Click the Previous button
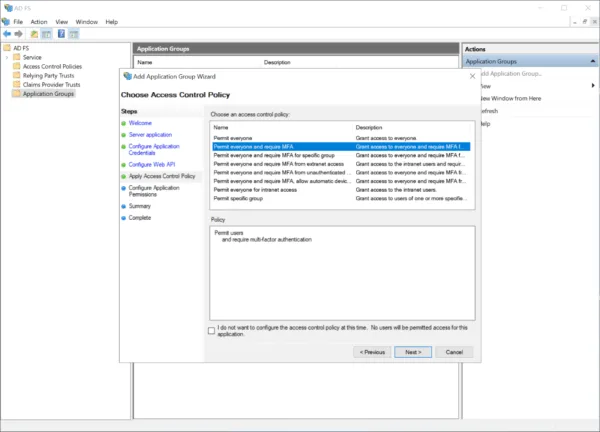The image size is (600, 432). coord(372,352)
